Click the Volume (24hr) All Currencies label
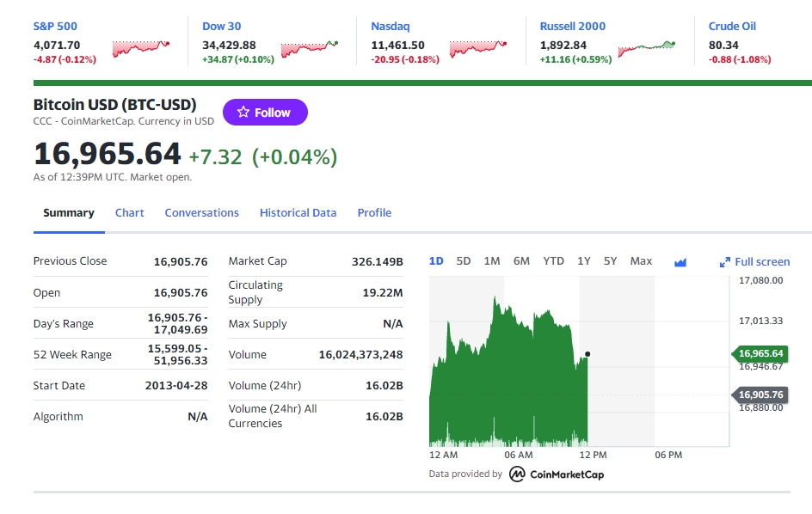 [x=273, y=416]
